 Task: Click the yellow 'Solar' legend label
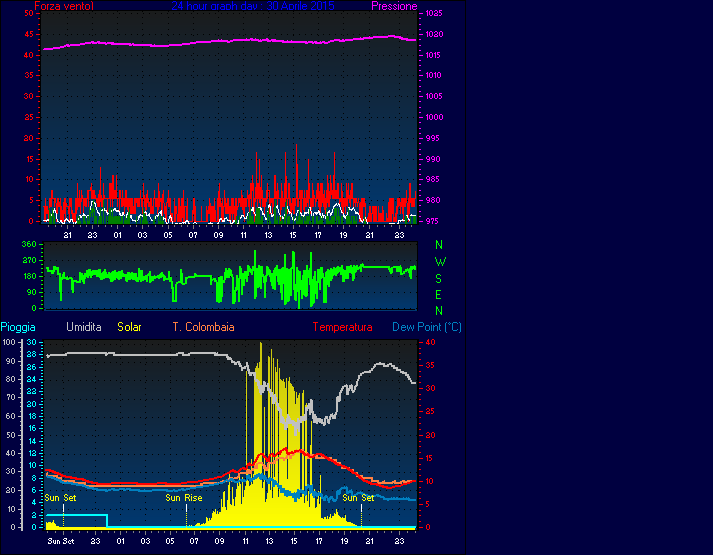tap(129, 327)
